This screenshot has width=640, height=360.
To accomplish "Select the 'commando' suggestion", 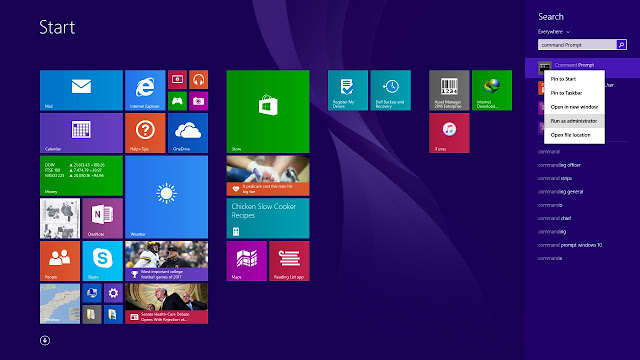I will [550, 205].
